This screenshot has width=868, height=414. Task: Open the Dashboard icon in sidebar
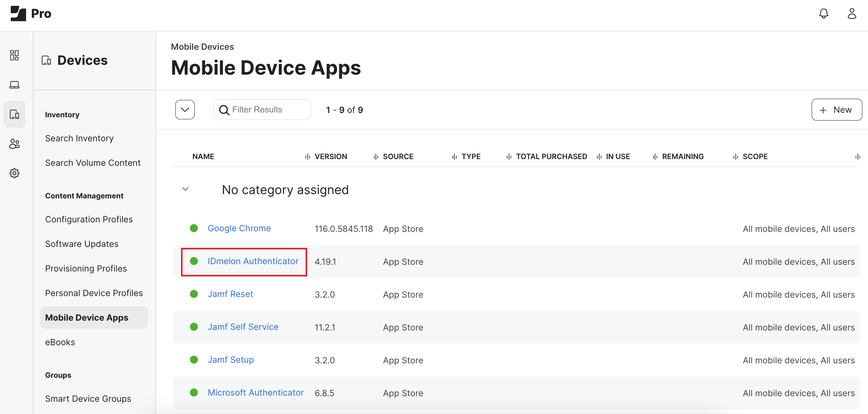pos(14,55)
